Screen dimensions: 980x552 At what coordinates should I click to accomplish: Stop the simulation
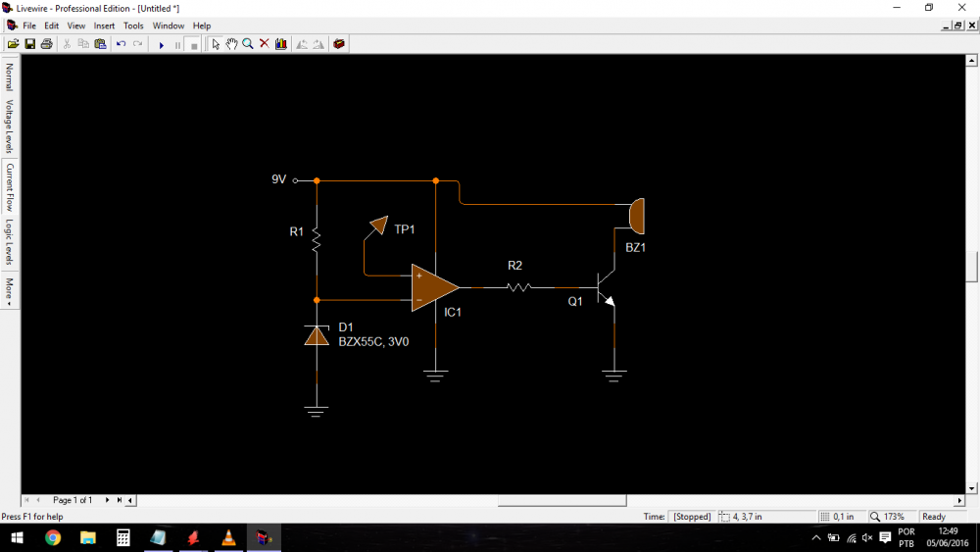tap(194, 44)
